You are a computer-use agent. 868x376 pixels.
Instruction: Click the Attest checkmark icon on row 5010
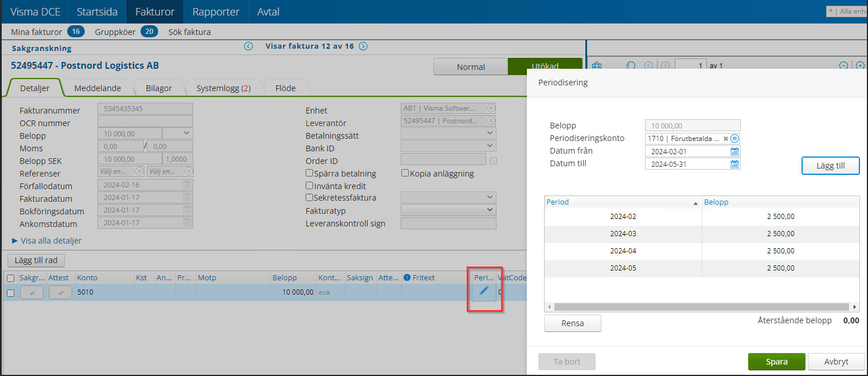pos(60,292)
